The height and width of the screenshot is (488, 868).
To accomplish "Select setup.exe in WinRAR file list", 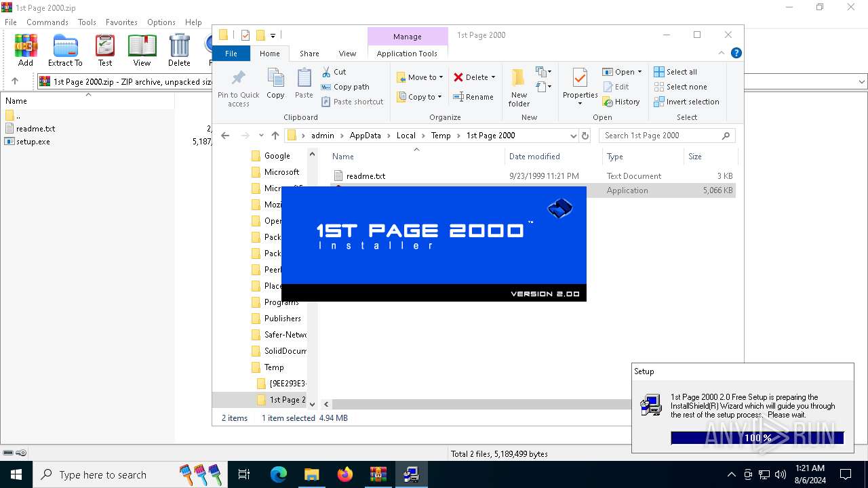I will (x=33, y=142).
